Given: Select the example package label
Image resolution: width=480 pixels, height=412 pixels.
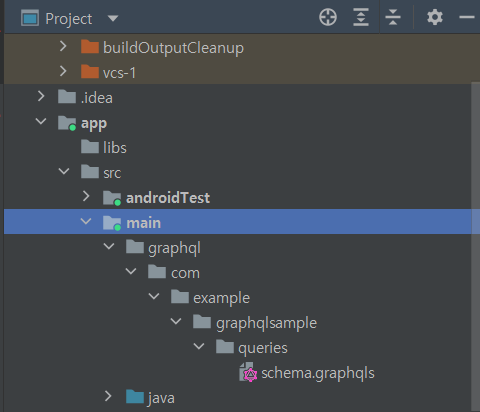Looking at the screenshot, I should [221, 298].
